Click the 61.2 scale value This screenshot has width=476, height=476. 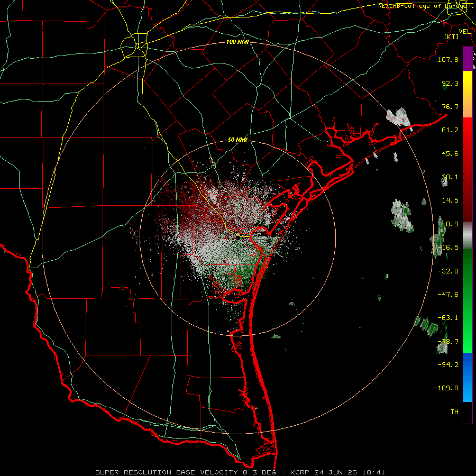(x=450, y=130)
